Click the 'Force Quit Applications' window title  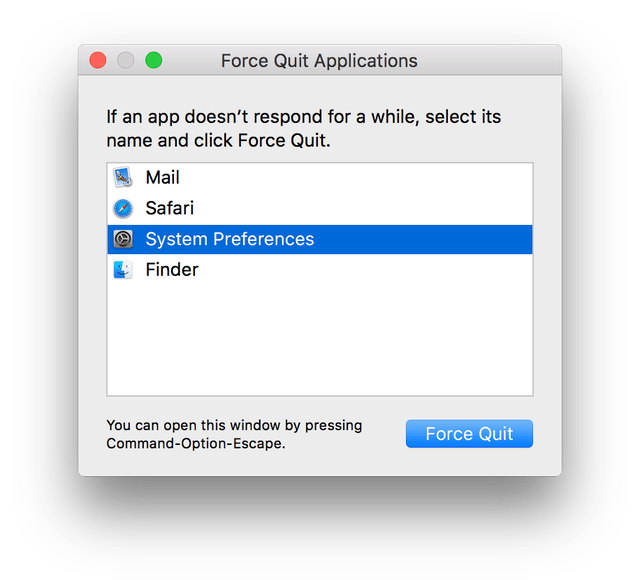point(319,61)
